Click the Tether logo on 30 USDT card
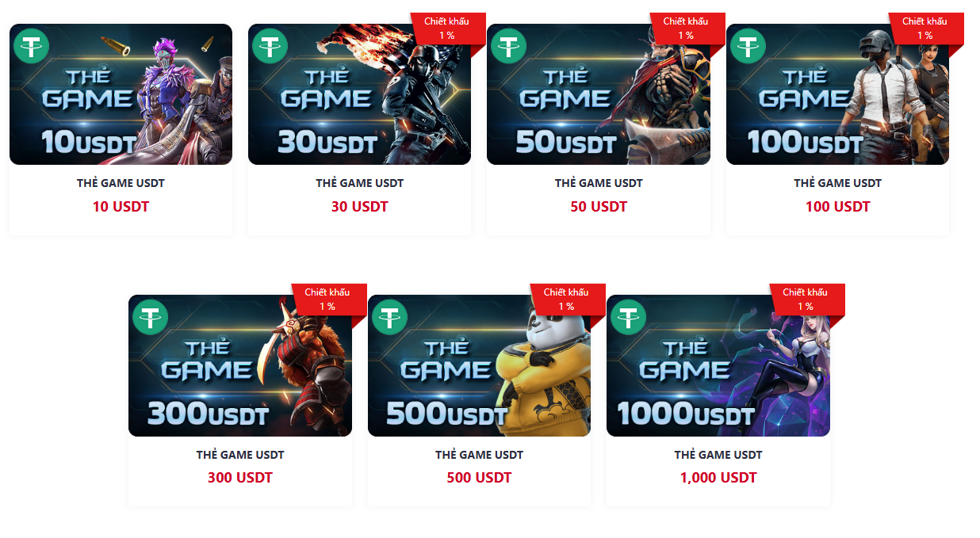 270,45
